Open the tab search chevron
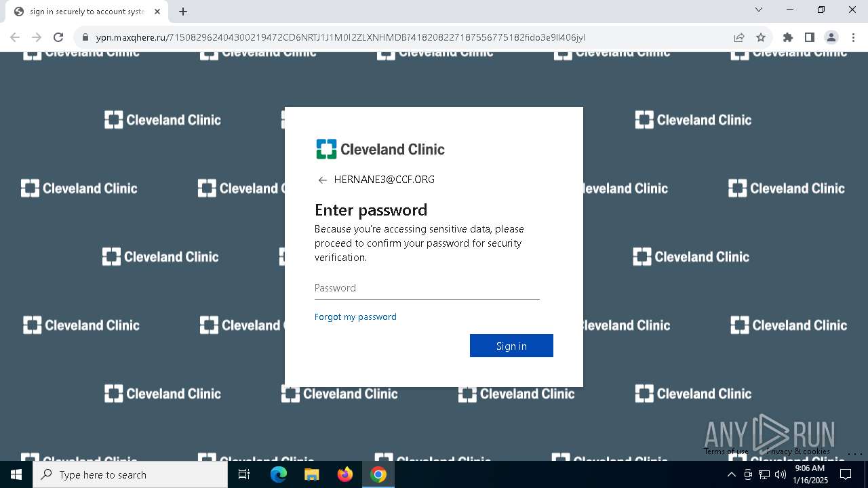The image size is (868, 488). tap(759, 9)
